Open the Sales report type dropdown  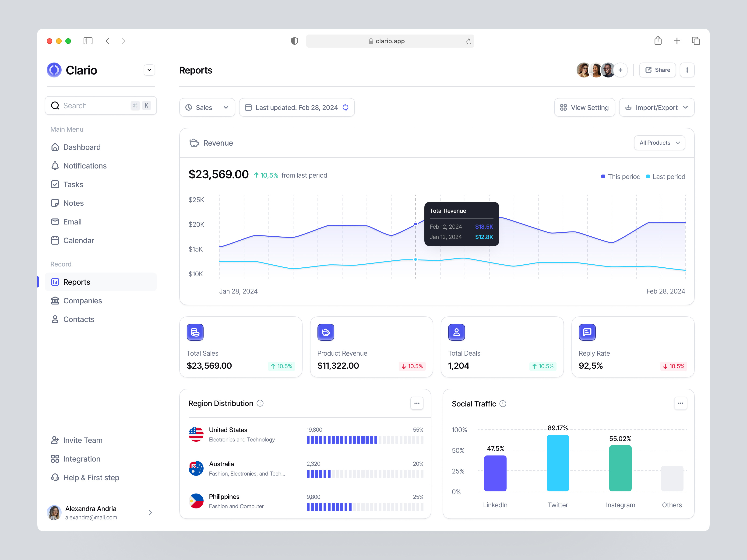pos(207,107)
